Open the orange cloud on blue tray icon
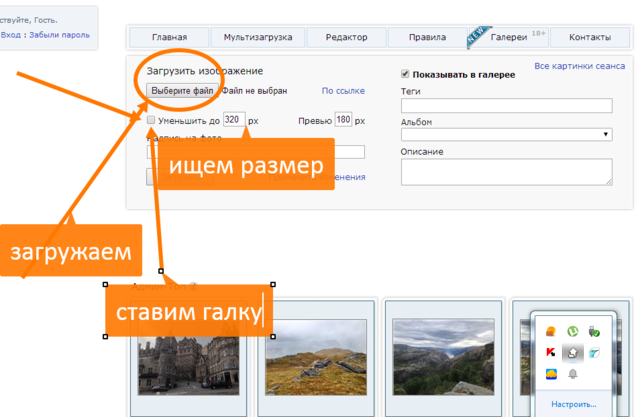The height and width of the screenshot is (417, 640). [x=551, y=374]
